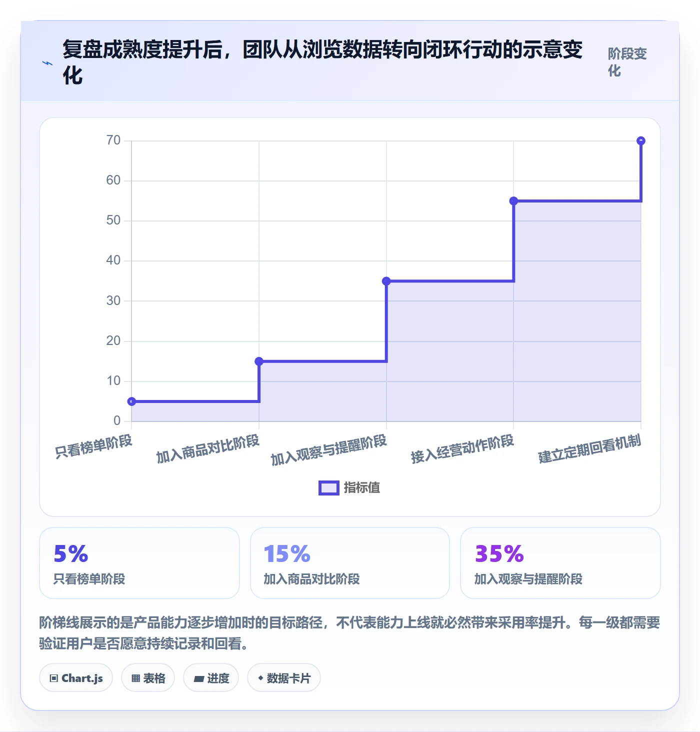Click the grid icon in 表格 chip
Image resolution: width=700 pixels, height=732 pixels.
click(x=135, y=678)
